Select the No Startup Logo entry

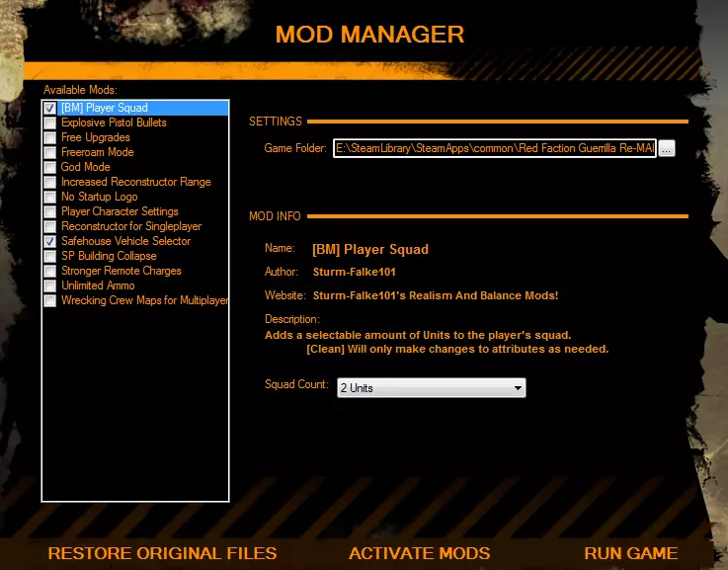pos(100,197)
